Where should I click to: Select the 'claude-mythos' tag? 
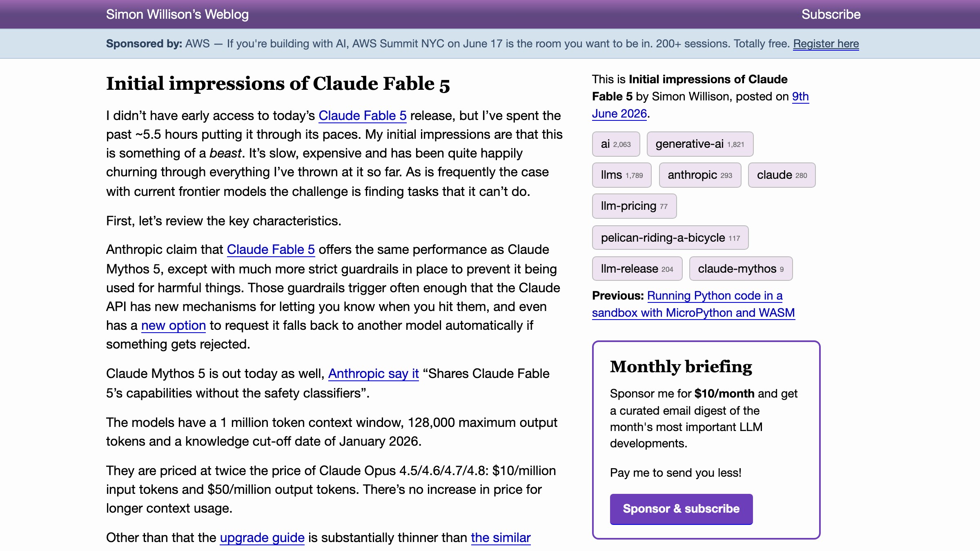tap(741, 269)
